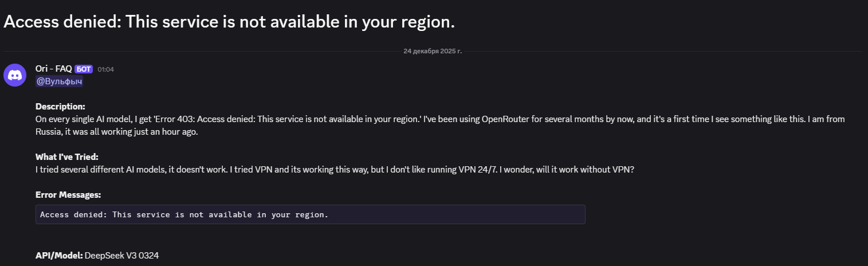This screenshot has height=266, width=868.
Task: Click the DeepSeek V3 0324 model name
Action: click(x=121, y=256)
